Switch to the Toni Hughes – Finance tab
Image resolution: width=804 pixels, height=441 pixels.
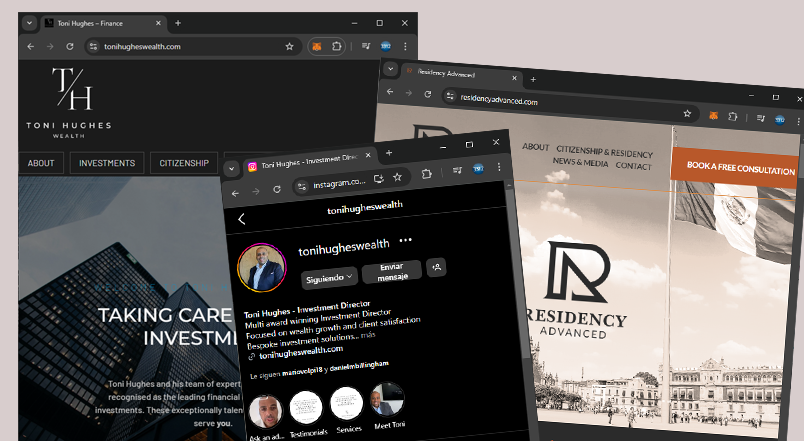(x=95, y=22)
